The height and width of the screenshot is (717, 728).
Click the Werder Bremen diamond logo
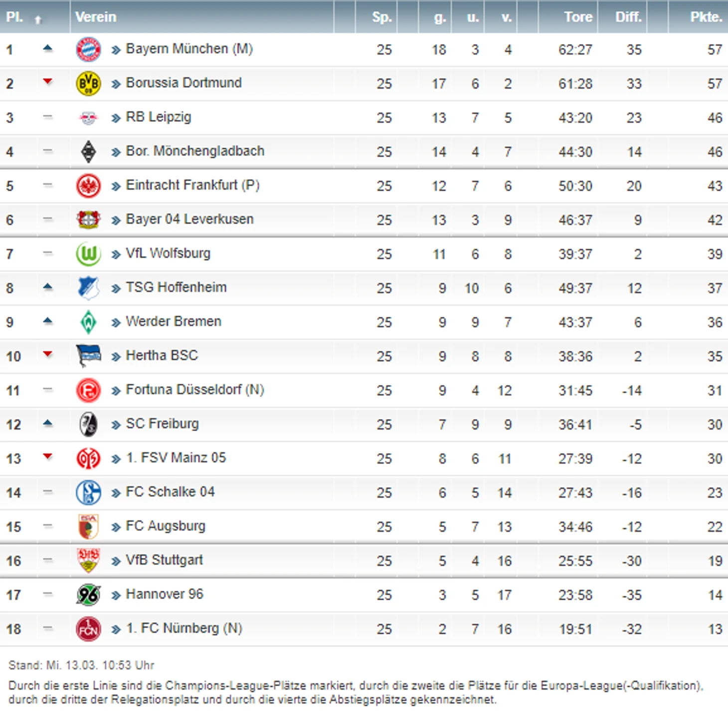[88, 322]
